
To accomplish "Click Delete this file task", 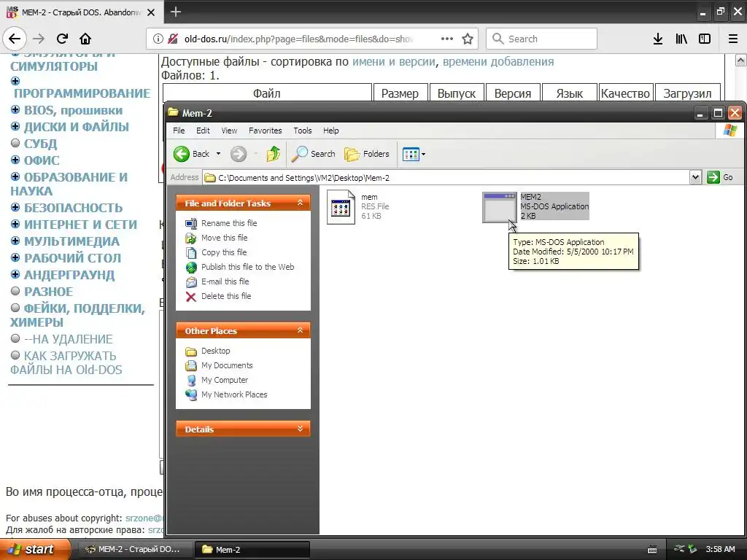I will [x=226, y=296].
